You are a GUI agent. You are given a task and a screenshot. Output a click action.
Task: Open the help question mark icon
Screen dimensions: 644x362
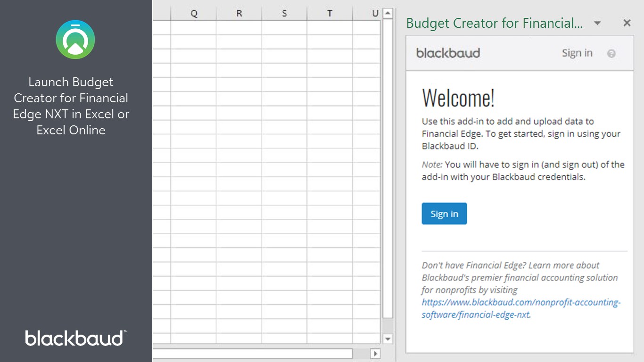[x=611, y=54]
